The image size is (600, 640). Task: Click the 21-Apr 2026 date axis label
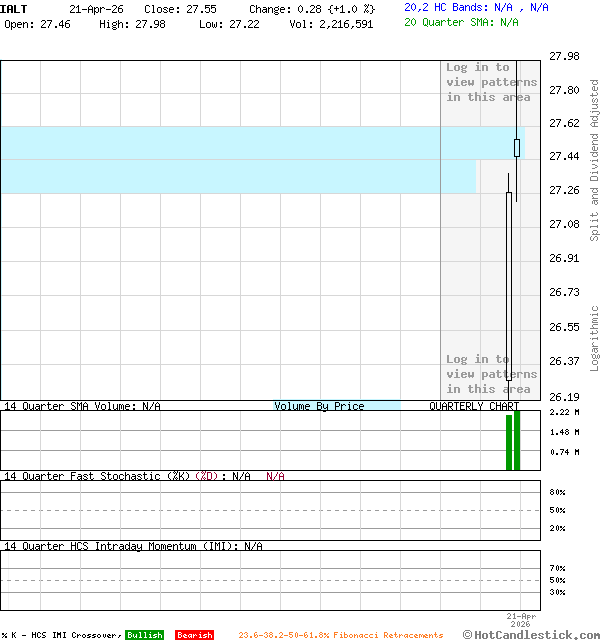521,620
